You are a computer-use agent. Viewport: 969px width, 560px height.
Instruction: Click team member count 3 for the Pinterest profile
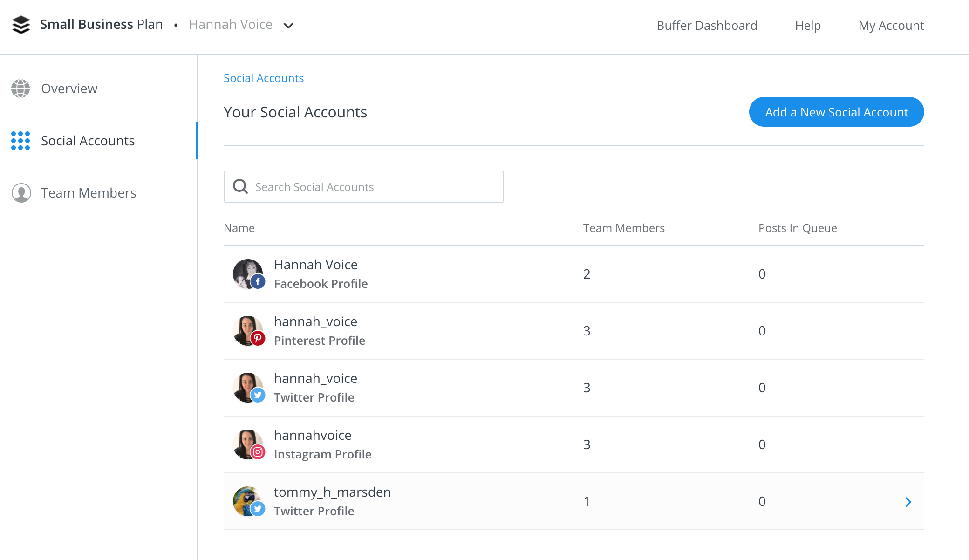(x=587, y=331)
